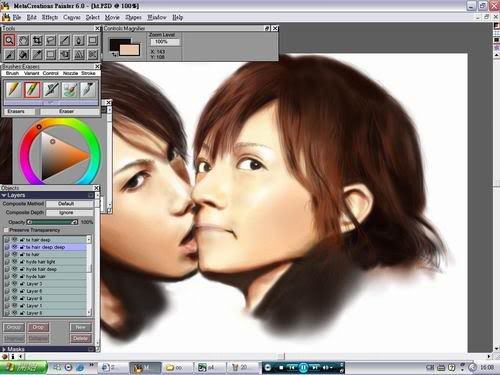500x375 pixels.
Task: Open Zoom Level 100% dropdown
Action: click(165, 42)
